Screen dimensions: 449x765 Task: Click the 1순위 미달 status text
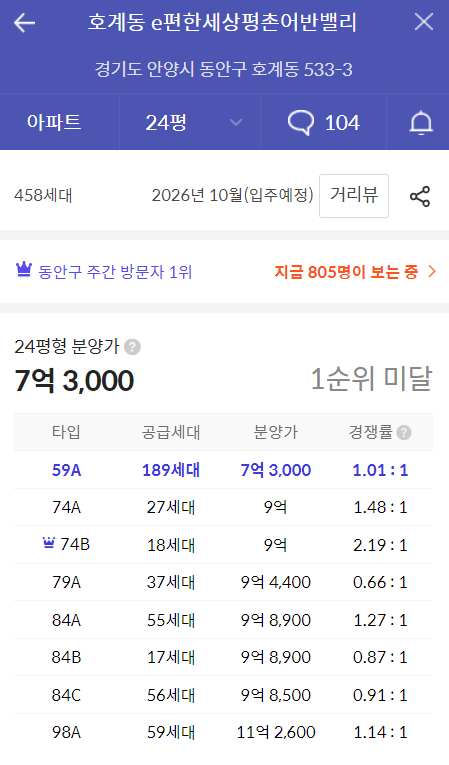tap(371, 379)
